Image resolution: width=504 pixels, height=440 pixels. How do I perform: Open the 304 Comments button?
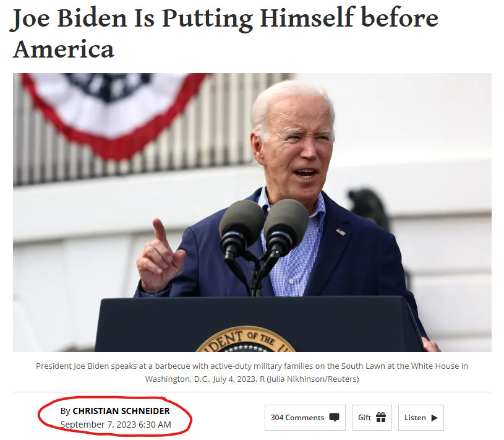305,418
